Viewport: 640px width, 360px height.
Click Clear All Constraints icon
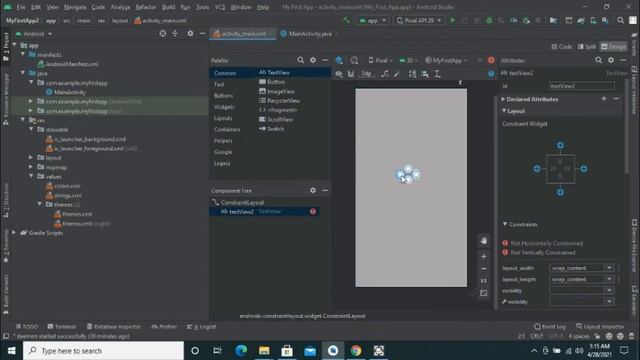click(x=384, y=74)
